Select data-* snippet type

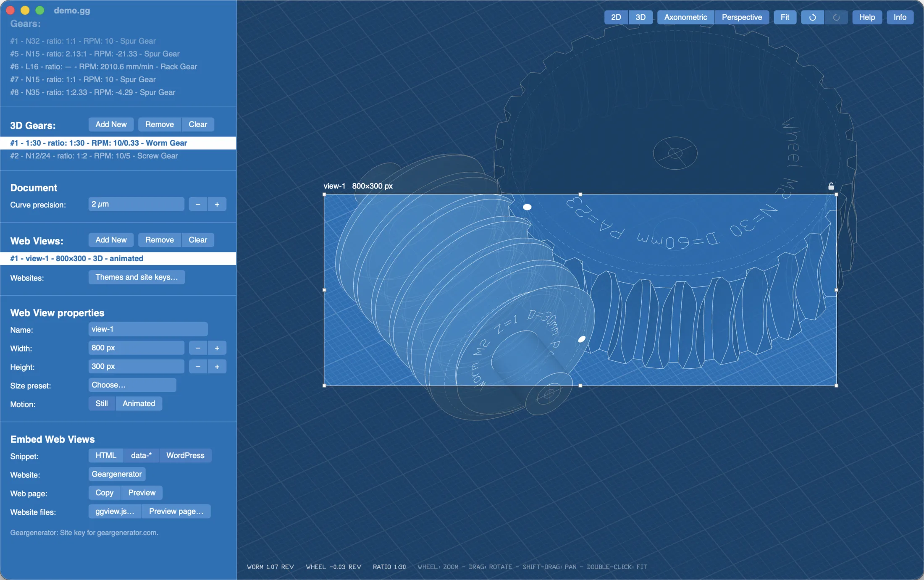141,455
